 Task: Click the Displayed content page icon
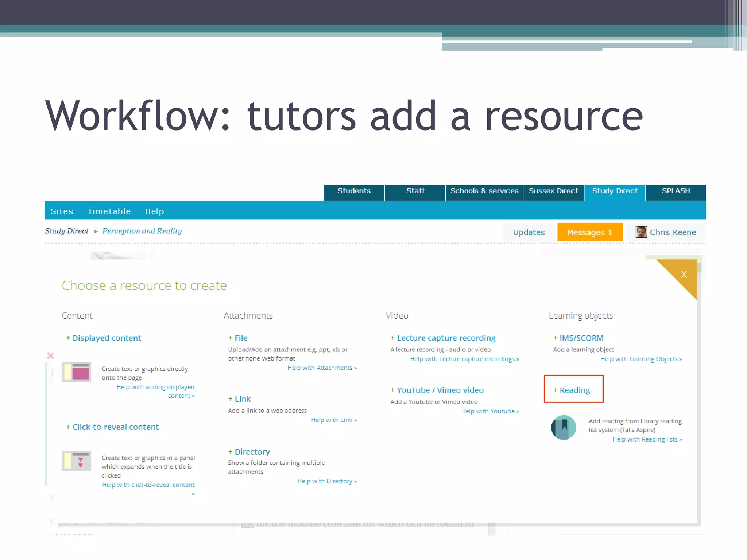(77, 372)
